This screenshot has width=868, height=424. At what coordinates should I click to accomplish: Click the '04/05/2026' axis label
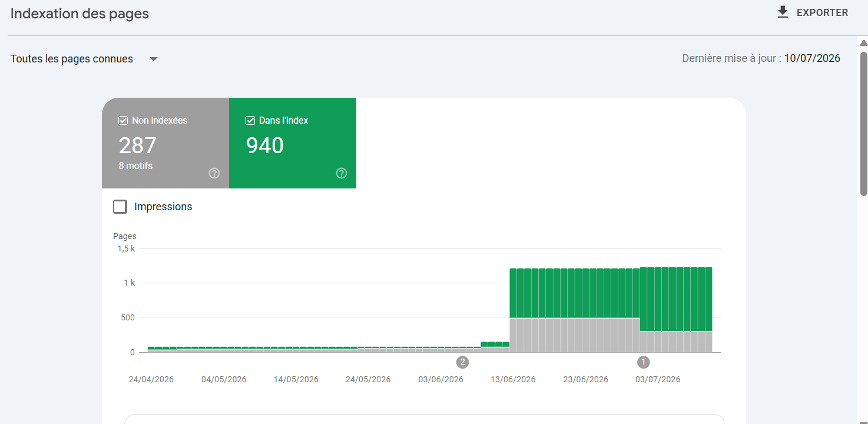point(224,379)
